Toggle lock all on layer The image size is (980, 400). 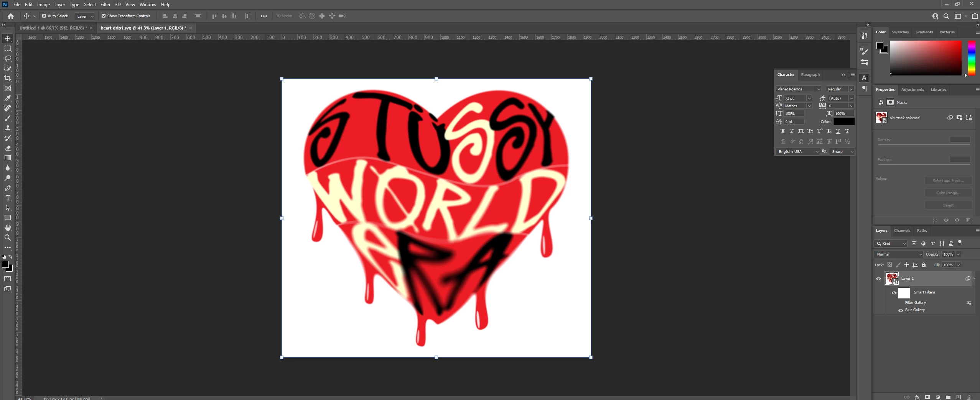(924, 265)
